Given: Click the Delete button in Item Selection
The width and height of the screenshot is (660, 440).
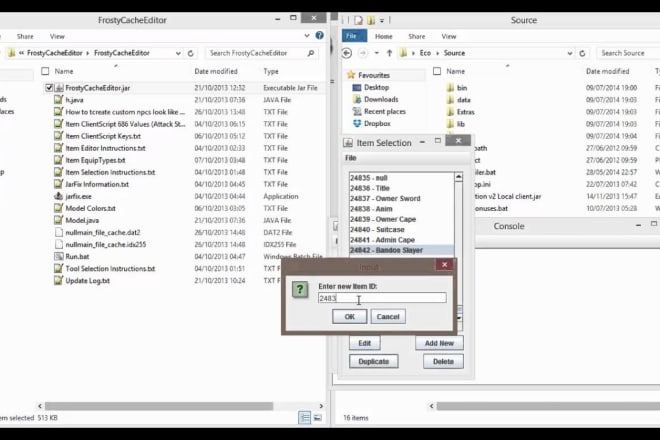Looking at the screenshot, I should point(443,361).
